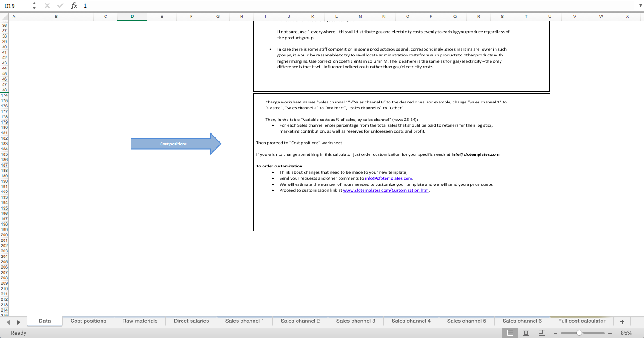Select column J header
This screenshot has height=338, width=644.
coord(289,17)
